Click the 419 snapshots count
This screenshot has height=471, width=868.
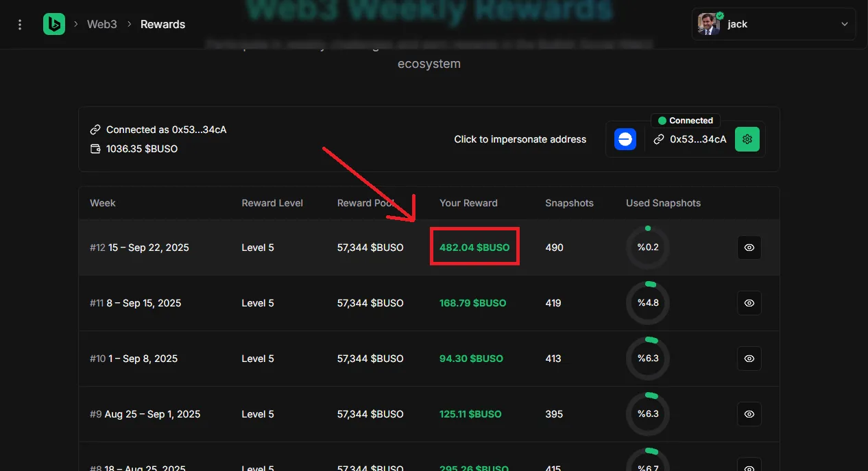tap(553, 303)
